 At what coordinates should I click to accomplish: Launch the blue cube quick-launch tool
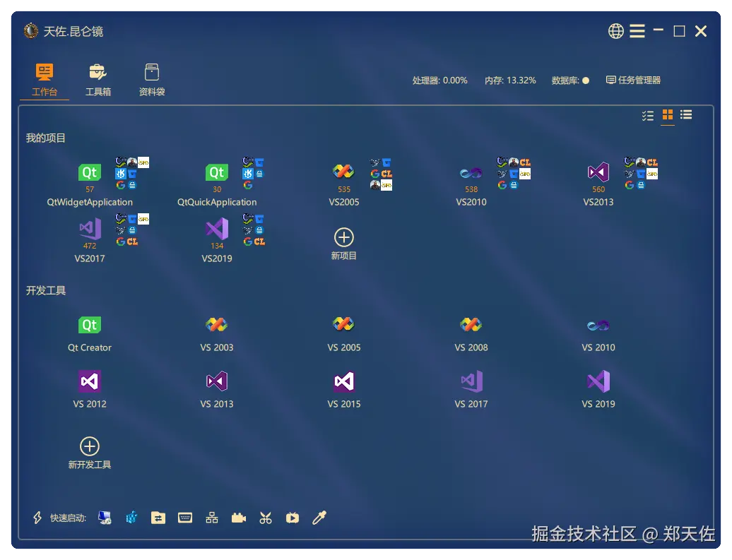pyautogui.click(x=131, y=518)
